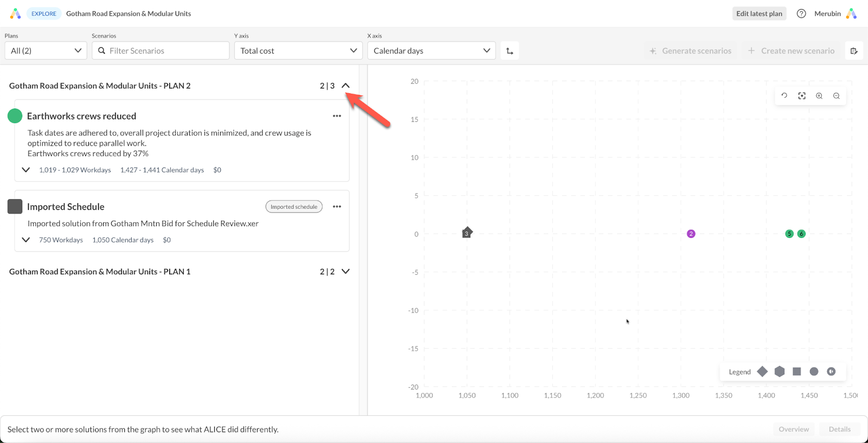Click the circle shape in the legend
Screen dimensions: 868x443
coord(814,371)
